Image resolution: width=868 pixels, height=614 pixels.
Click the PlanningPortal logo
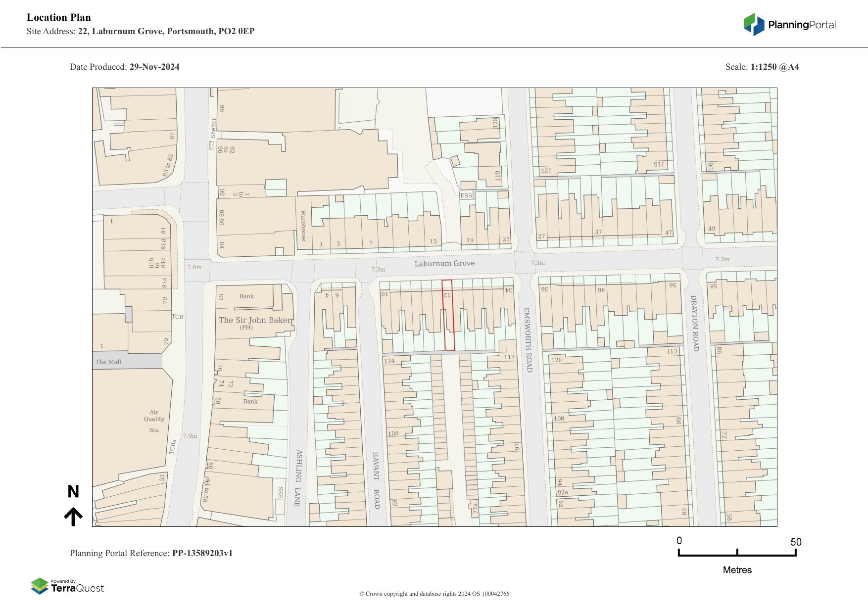coord(789,25)
